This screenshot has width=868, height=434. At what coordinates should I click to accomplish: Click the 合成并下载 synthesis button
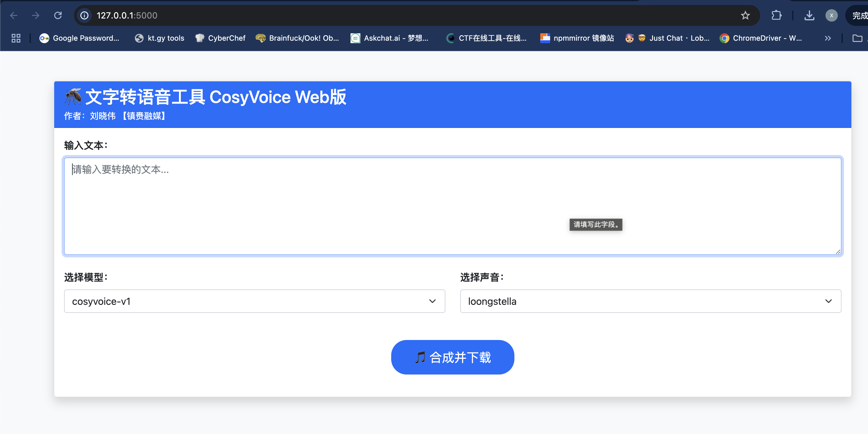[452, 357]
